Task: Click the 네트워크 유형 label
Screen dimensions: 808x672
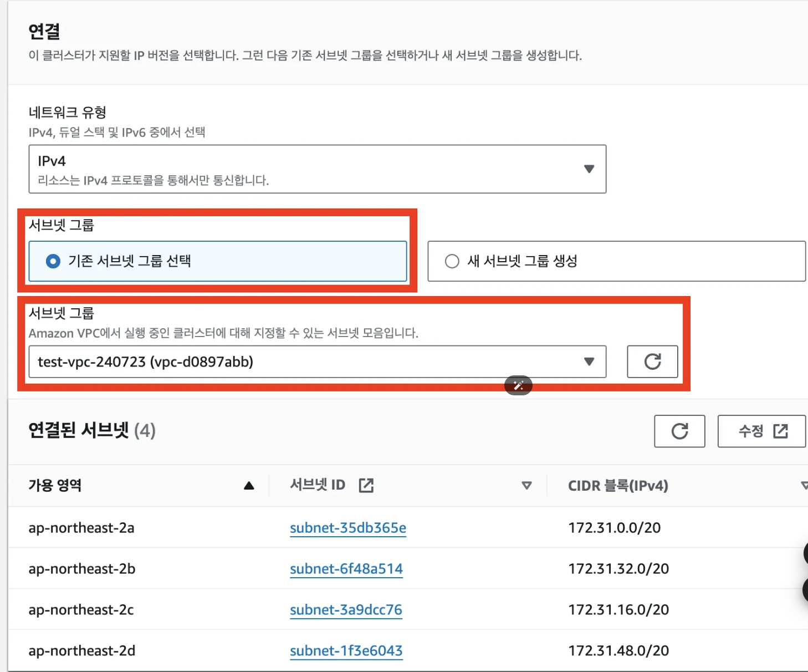Action: click(68, 113)
